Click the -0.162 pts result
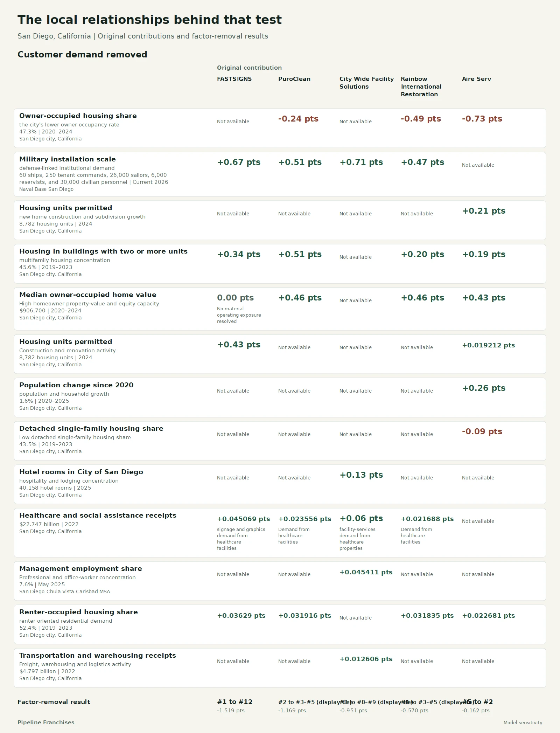The height and width of the screenshot is (733, 560). (476, 711)
